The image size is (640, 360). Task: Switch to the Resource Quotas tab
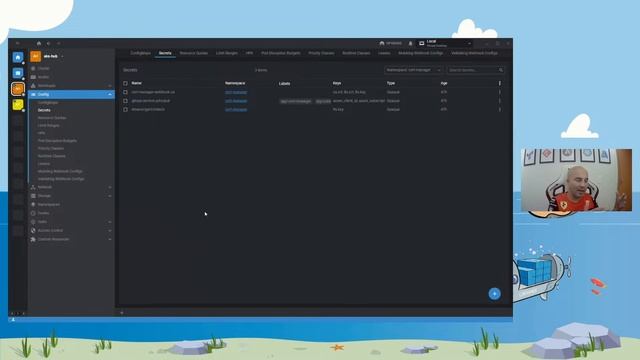click(193, 53)
